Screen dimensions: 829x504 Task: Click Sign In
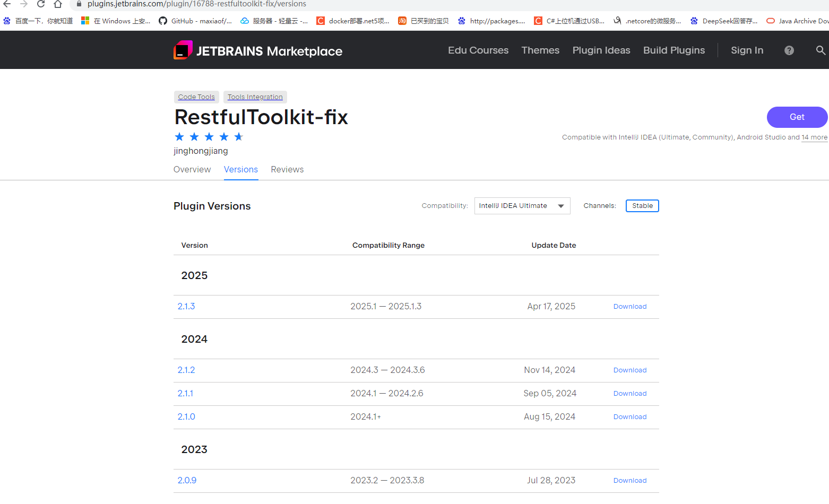[747, 50]
